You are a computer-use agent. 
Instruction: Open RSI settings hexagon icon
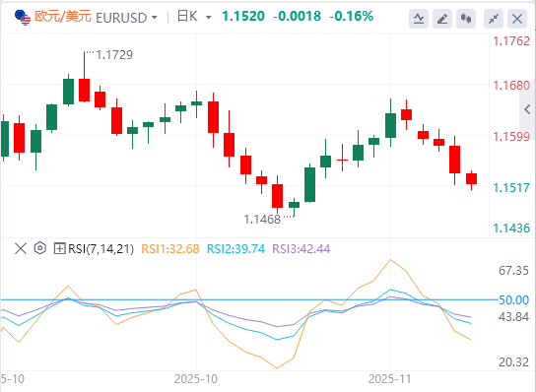[x=40, y=248]
